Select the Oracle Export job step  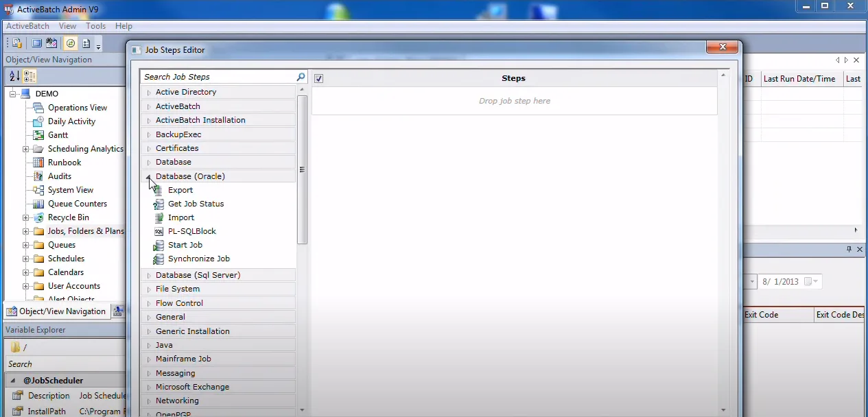pyautogui.click(x=180, y=190)
